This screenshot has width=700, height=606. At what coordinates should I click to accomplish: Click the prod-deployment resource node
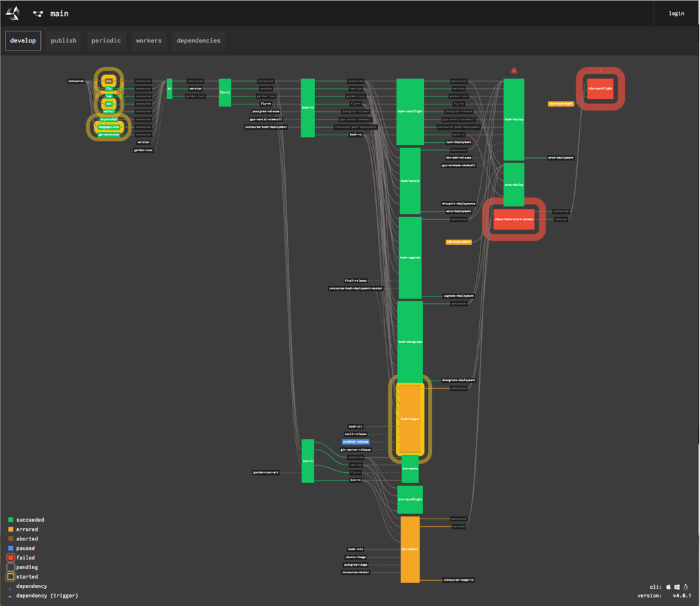click(561, 158)
